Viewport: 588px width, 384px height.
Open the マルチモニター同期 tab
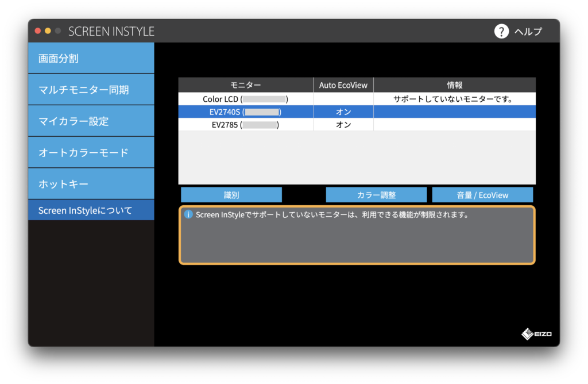click(91, 90)
